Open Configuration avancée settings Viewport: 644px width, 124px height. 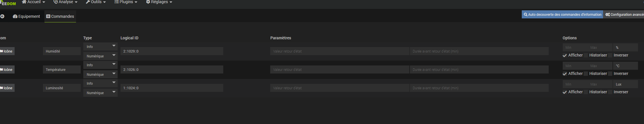(625, 15)
